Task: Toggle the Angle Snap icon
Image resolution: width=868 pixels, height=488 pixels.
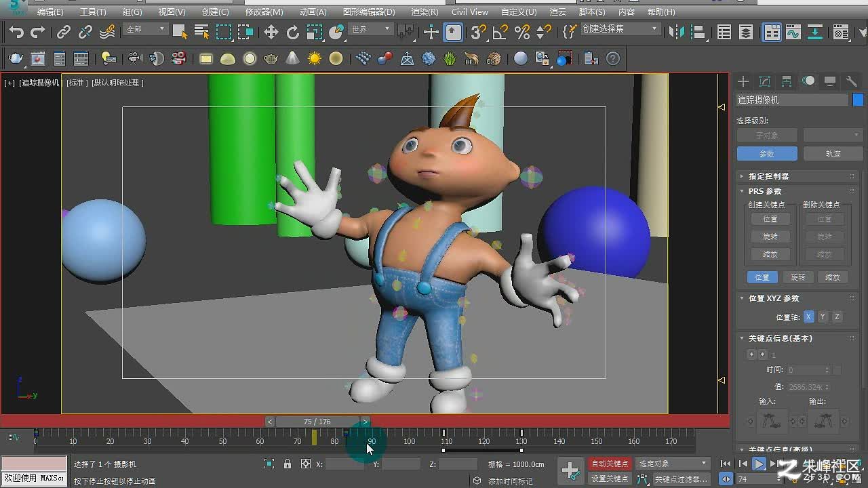Action: click(x=500, y=32)
